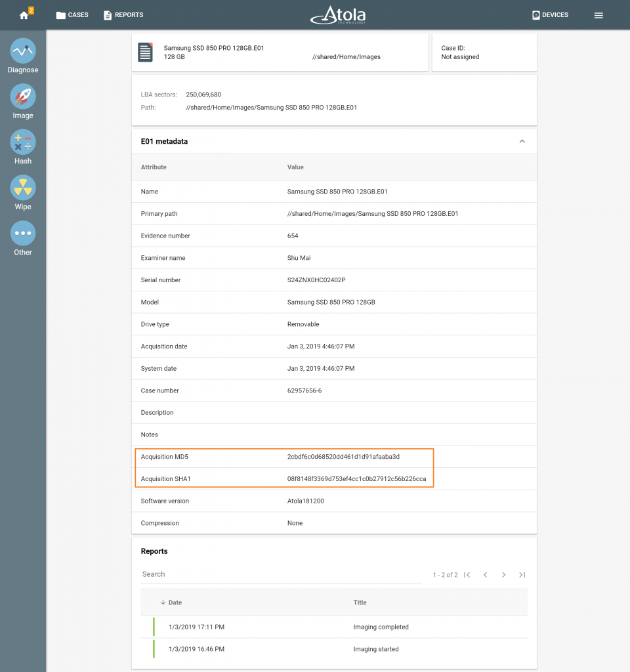Open the Other tools menu

point(23,239)
